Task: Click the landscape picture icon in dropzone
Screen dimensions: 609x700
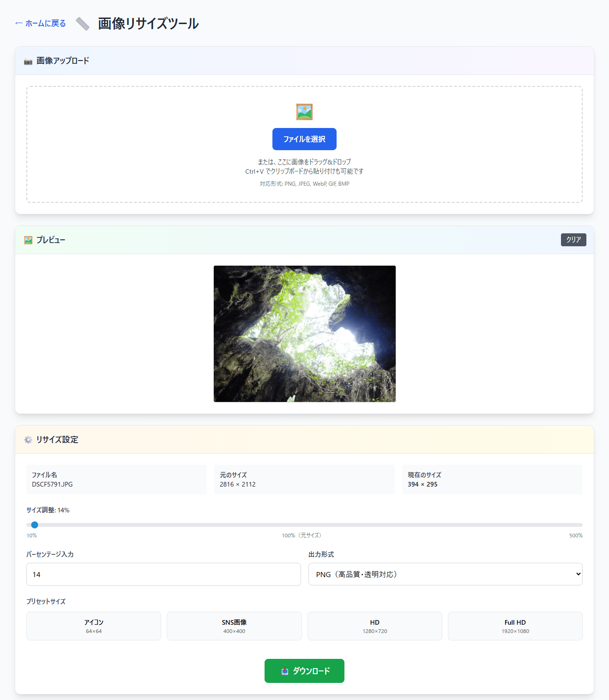Action: tap(304, 112)
